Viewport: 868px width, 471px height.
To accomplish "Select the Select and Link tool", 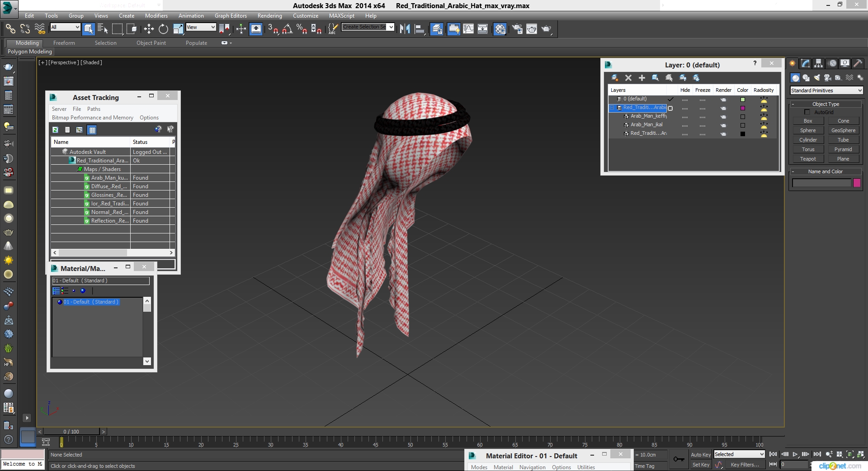I will pos(10,29).
